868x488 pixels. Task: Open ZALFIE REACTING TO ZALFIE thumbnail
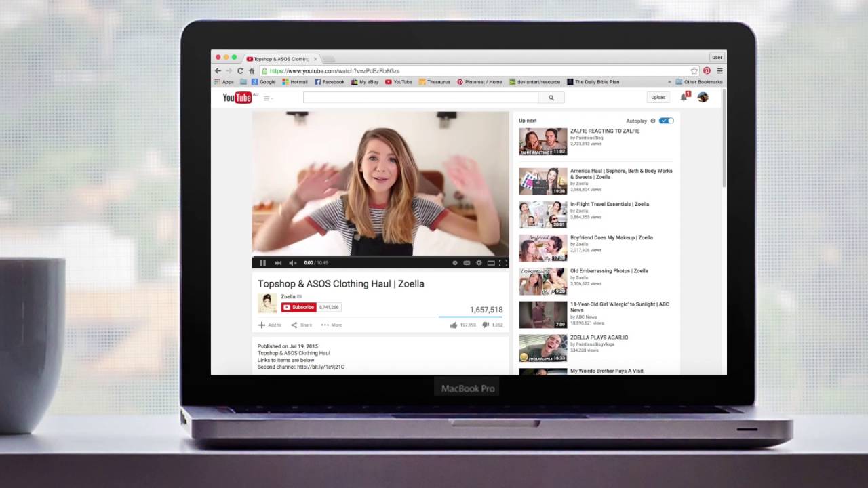point(543,142)
